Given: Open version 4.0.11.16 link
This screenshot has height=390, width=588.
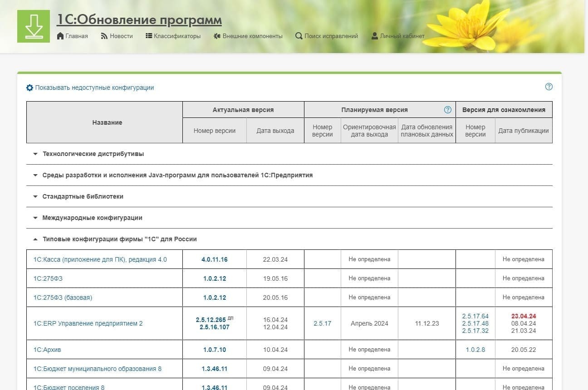Looking at the screenshot, I should point(215,259).
